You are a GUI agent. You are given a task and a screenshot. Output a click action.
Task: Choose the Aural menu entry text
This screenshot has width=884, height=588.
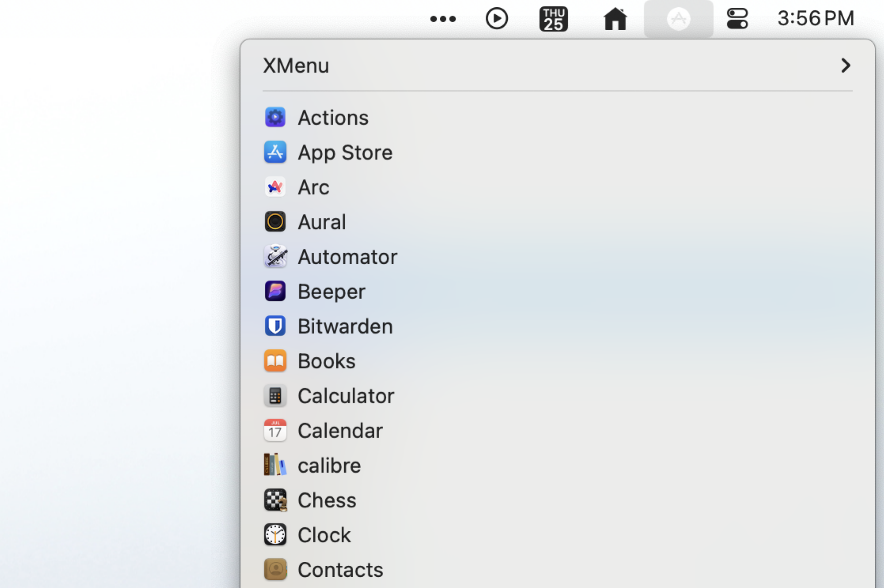(322, 222)
